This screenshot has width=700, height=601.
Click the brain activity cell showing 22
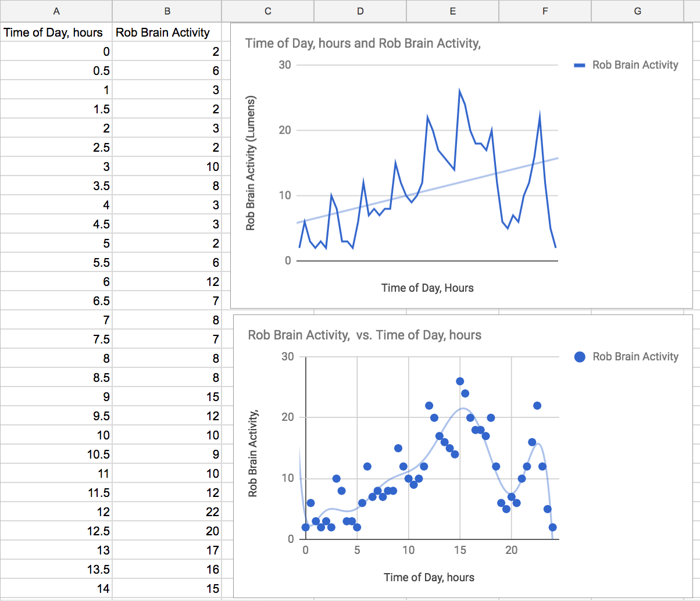coord(167,512)
